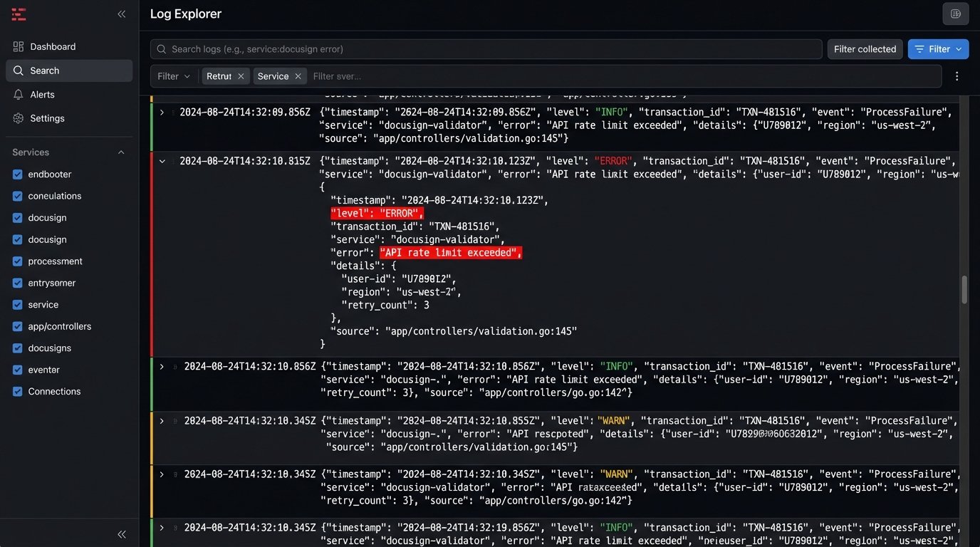Screen dimensions: 980x547
Task: Open Alerts via the bell icon
Action: (17, 94)
